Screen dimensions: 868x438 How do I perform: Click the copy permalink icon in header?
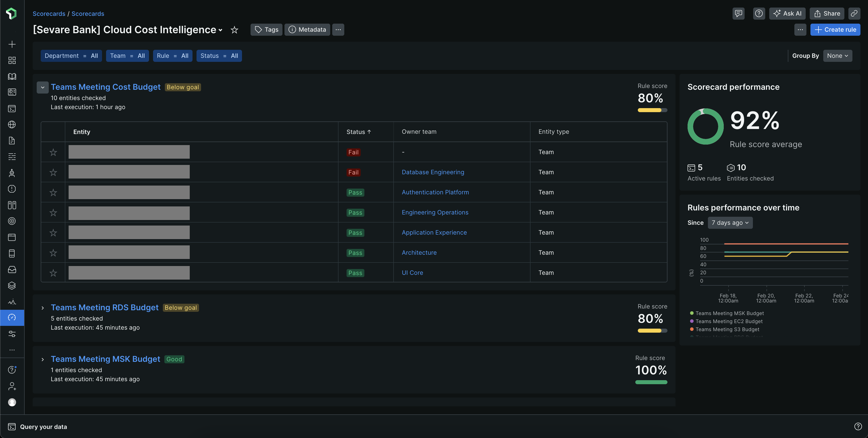point(854,14)
